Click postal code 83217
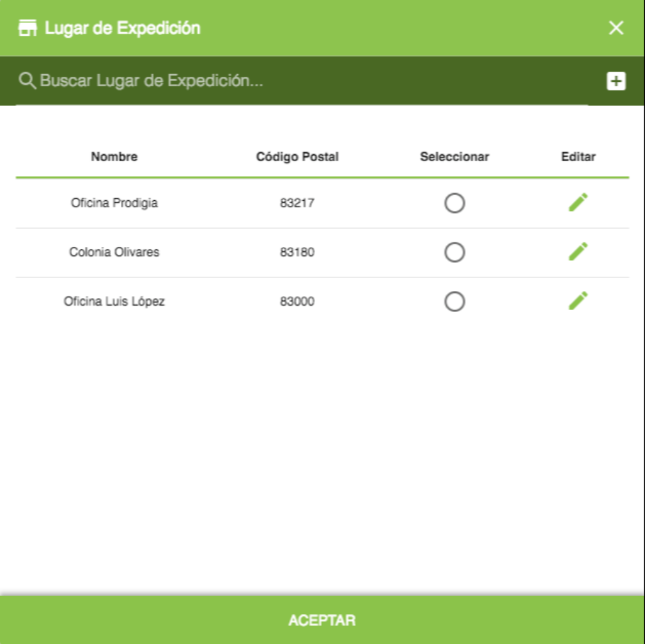This screenshot has width=645, height=644. click(297, 203)
